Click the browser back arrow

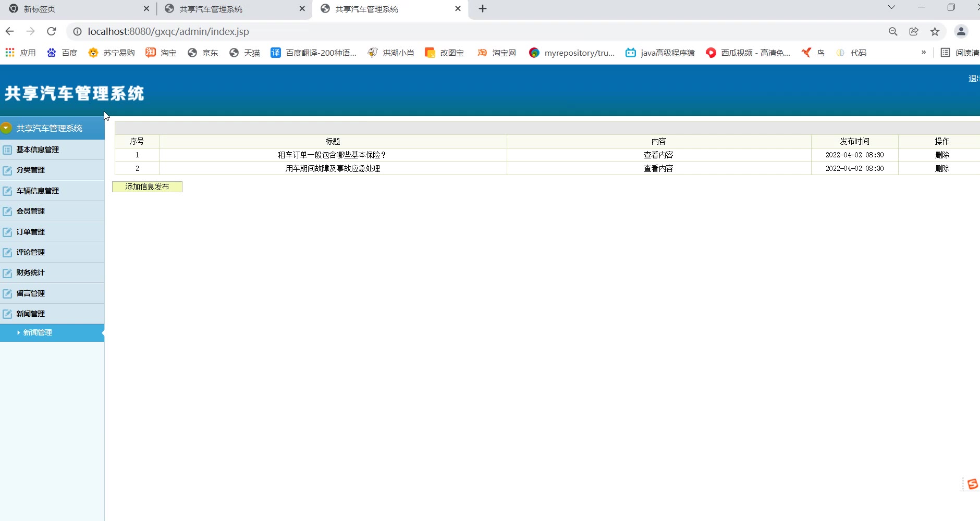click(x=10, y=31)
